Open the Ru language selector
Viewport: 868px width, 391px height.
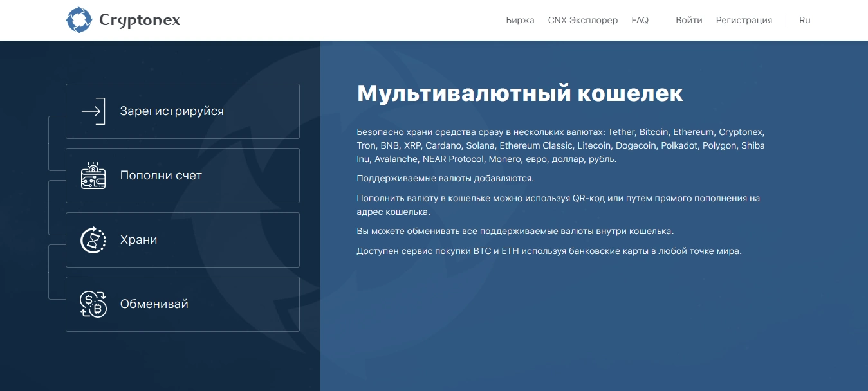click(805, 20)
